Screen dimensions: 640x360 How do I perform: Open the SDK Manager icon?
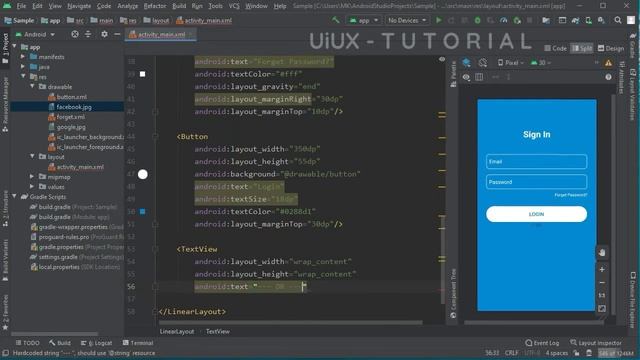click(x=601, y=20)
